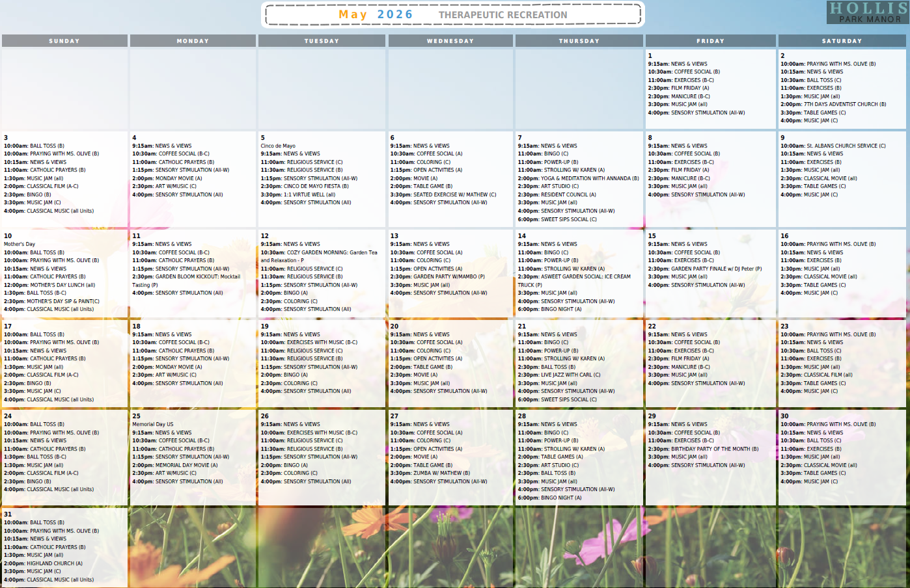Click date number 31 in the Sunday column
Viewport: 910px width, 588px height.
pyautogui.click(x=8, y=514)
